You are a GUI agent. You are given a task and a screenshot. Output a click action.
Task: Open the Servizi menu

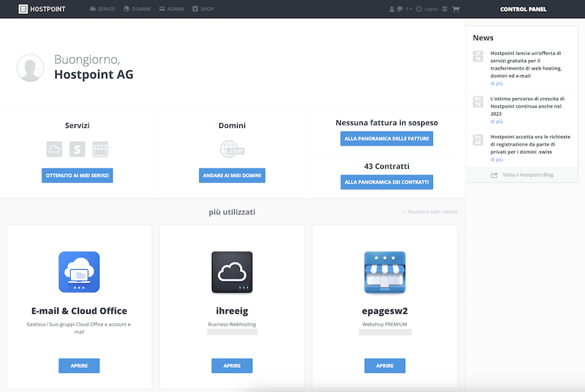102,9
